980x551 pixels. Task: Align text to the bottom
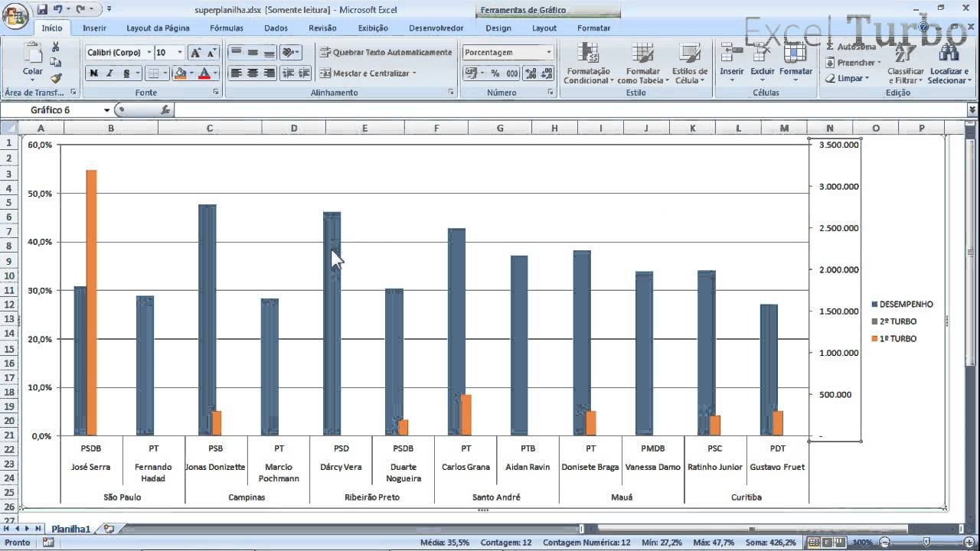coord(269,53)
